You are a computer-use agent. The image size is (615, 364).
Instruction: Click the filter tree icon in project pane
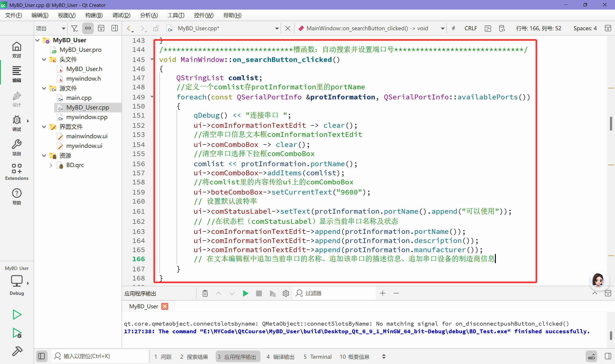[x=74, y=29]
